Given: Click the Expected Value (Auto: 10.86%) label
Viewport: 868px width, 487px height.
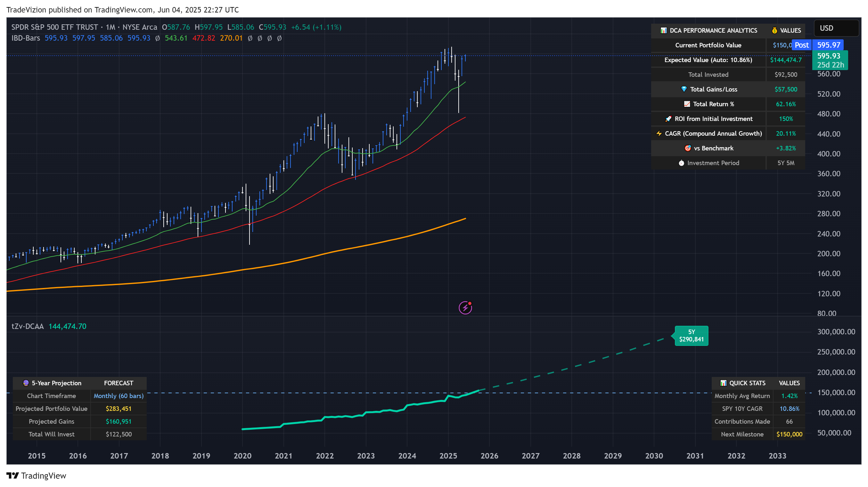Looking at the screenshot, I should (x=708, y=60).
